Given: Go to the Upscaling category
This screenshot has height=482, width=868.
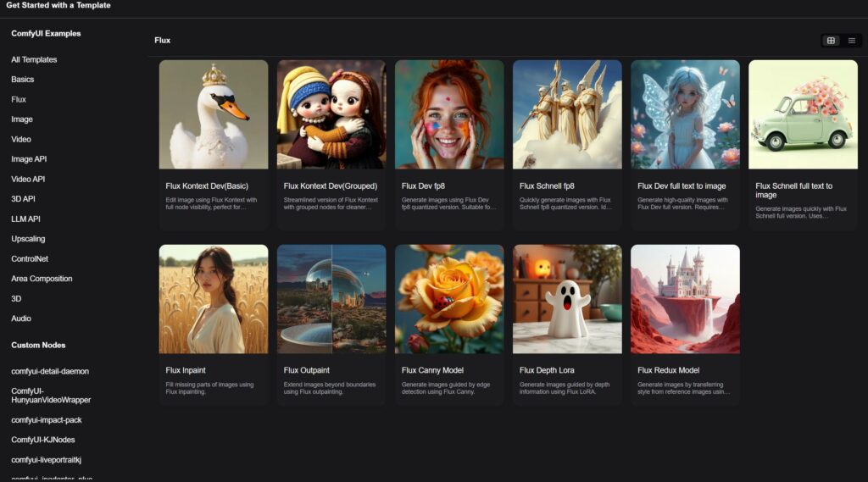Looking at the screenshot, I should tap(28, 239).
